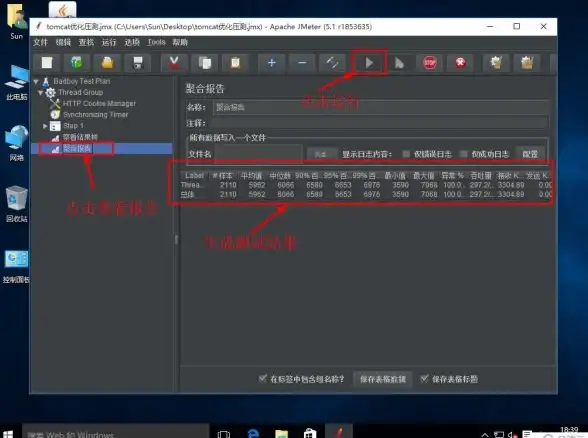
Task: Collapse the Badboy Test Plan tree node
Action: click(x=36, y=81)
